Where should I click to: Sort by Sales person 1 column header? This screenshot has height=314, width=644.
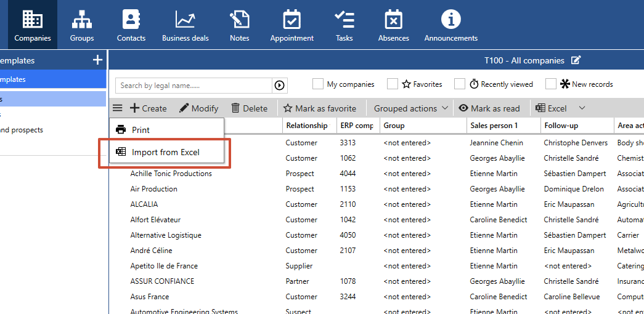tap(503, 126)
